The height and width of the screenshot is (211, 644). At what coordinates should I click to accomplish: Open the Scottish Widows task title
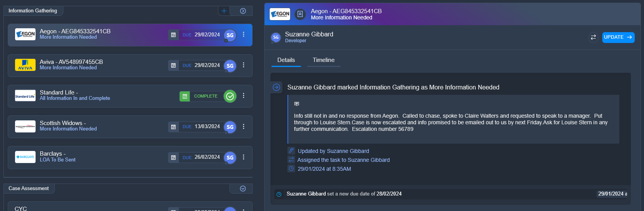(x=63, y=123)
